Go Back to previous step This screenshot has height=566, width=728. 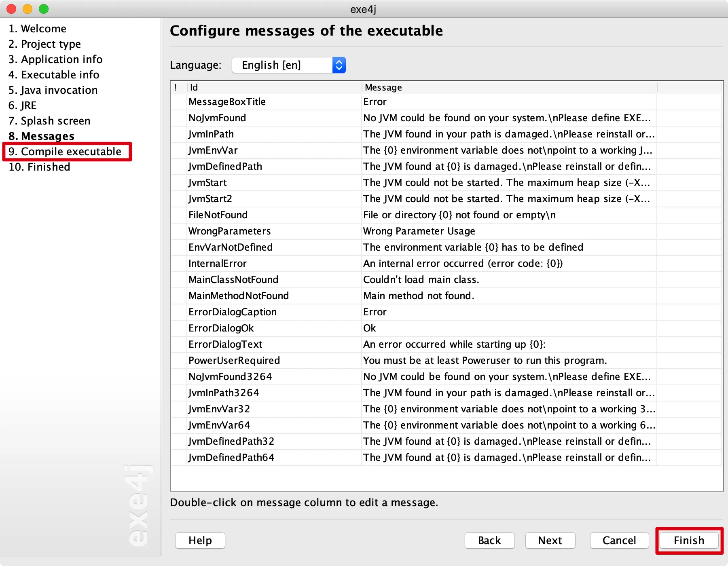pos(489,541)
